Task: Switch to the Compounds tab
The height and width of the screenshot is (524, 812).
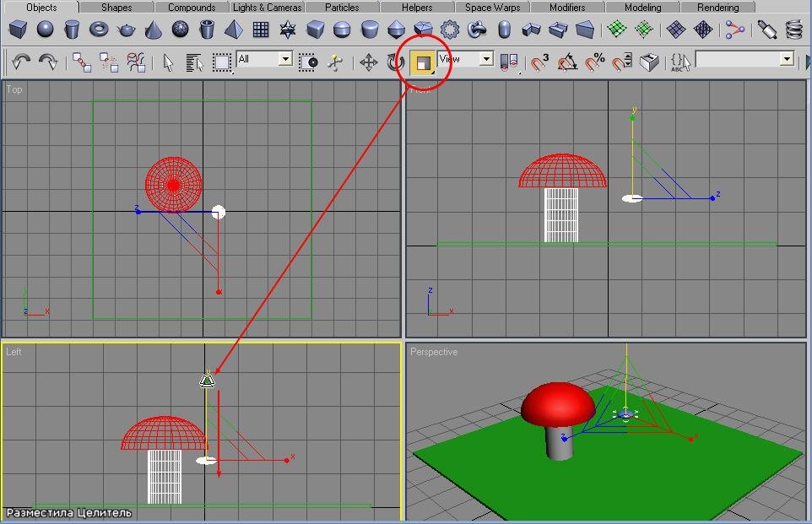Action: pos(192,8)
